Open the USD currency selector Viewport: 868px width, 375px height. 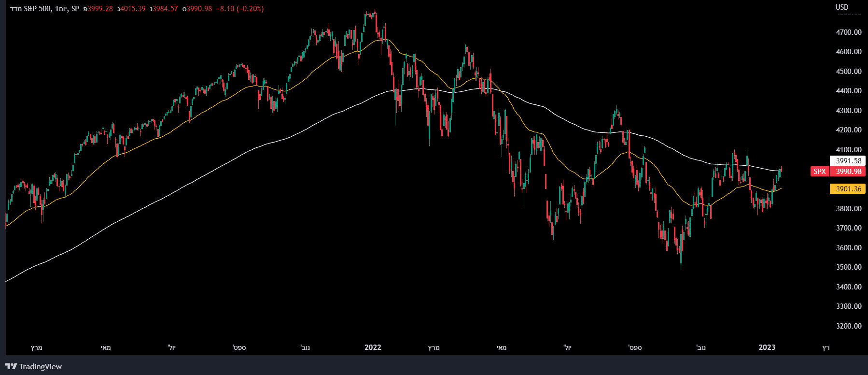click(x=842, y=7)
